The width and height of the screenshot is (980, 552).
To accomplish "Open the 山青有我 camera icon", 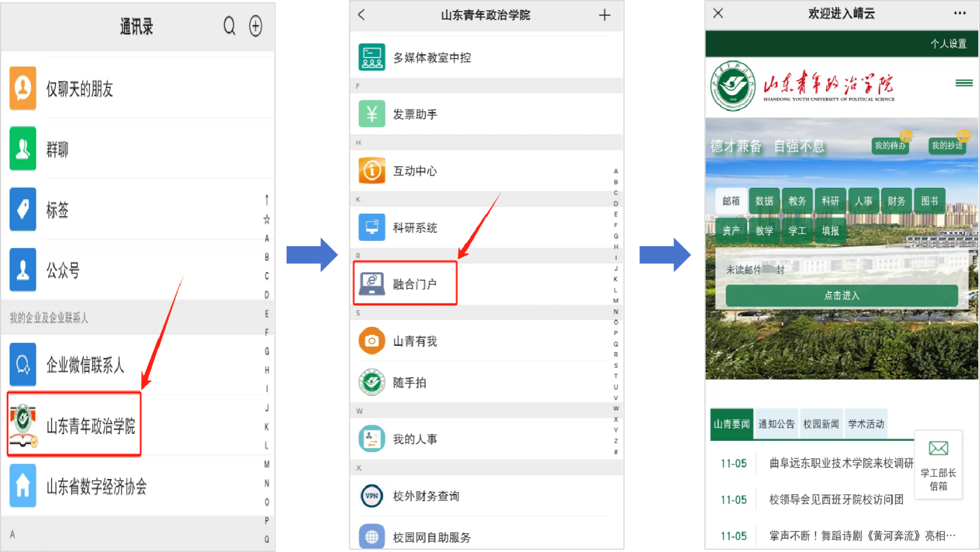I will [x=372, y=341].
